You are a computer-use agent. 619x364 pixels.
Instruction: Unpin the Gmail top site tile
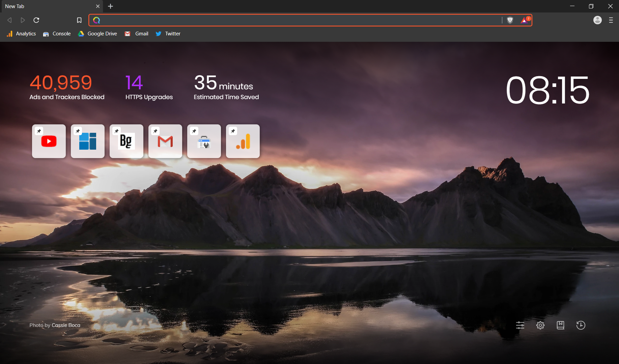point(156,131)
